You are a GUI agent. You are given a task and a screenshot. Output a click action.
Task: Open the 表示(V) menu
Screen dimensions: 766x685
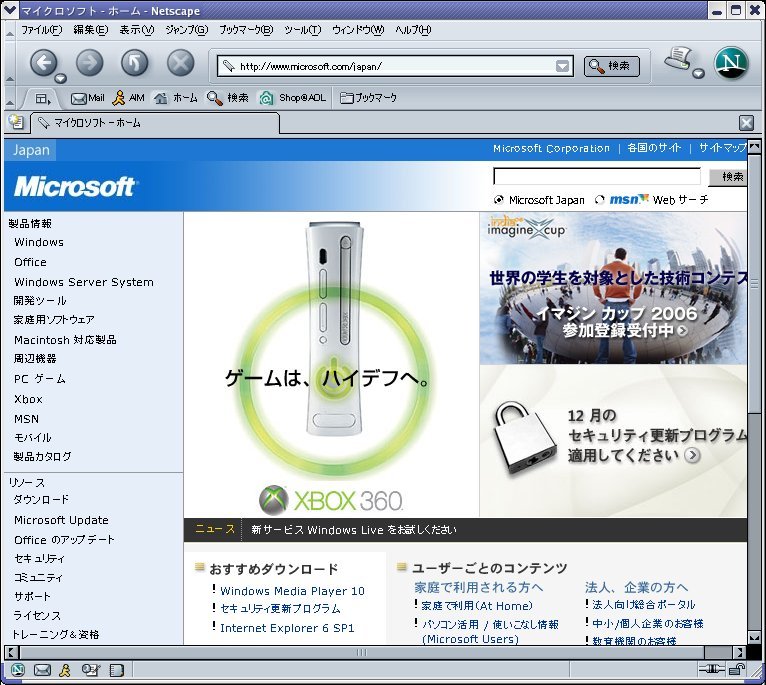137,30
